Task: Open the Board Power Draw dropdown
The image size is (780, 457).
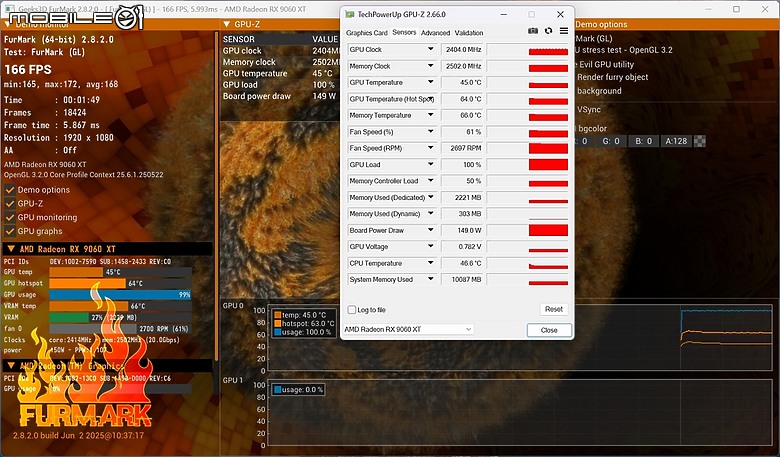Action: tap(431, 230)
